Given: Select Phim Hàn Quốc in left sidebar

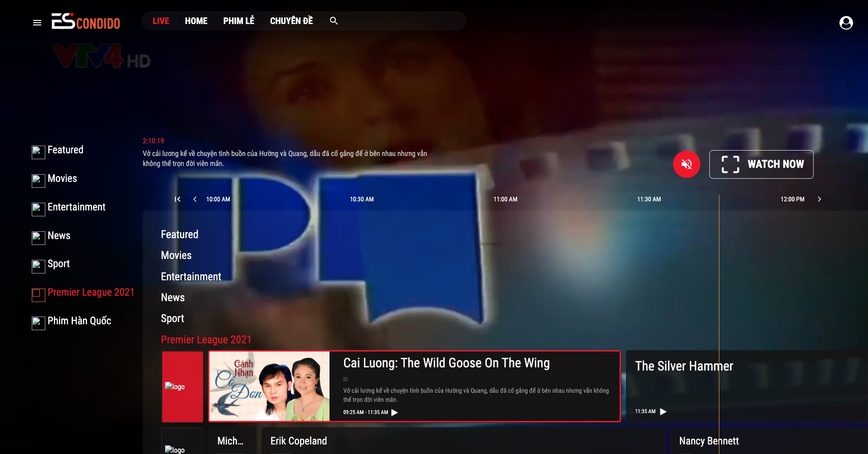Looking at the screenshot, I should click(79, 321).
